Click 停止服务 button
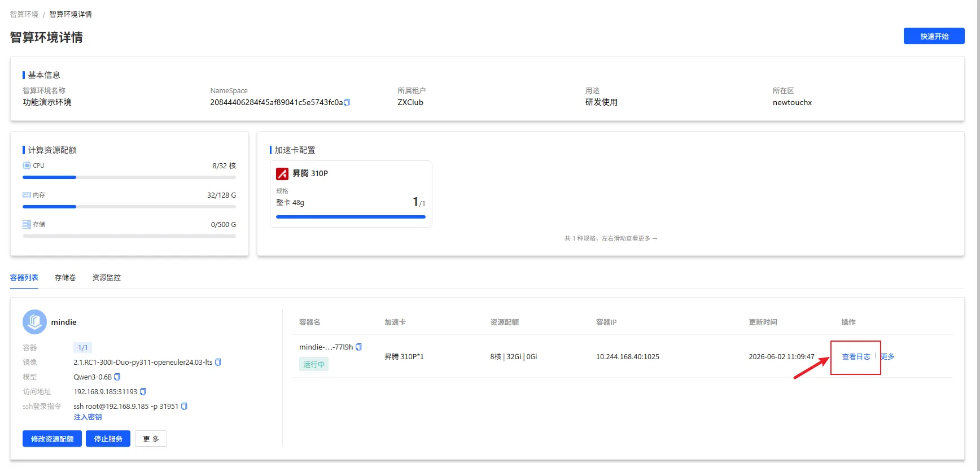980x471 pixels. (108, 439)
